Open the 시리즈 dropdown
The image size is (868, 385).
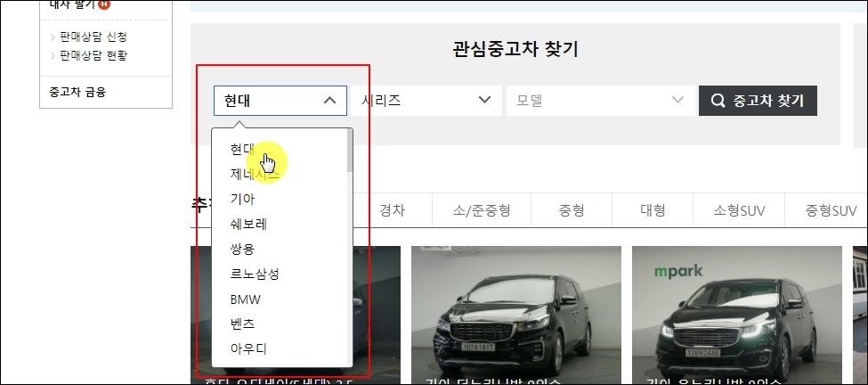click(426, 101)
